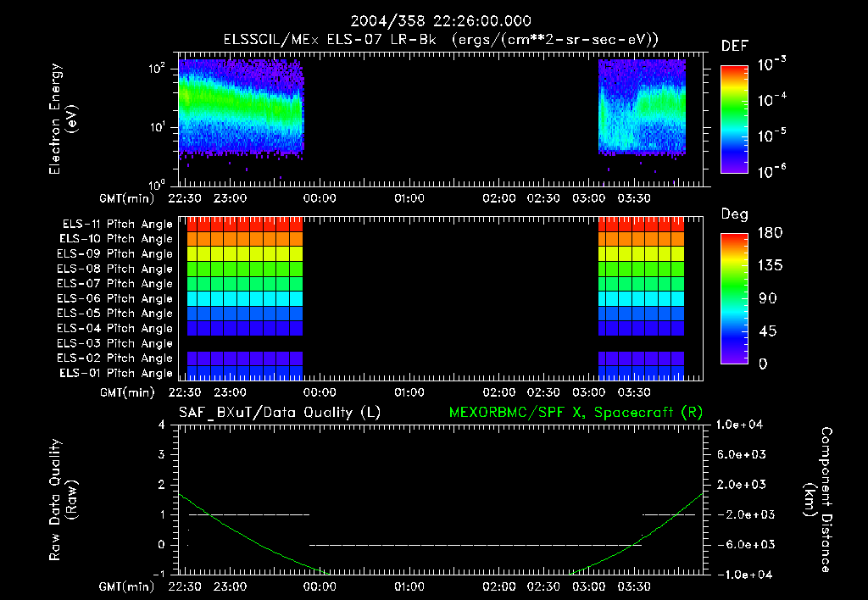Click the 90 value on Deg scale
This screenshot has height=600, width=868.
767,298
